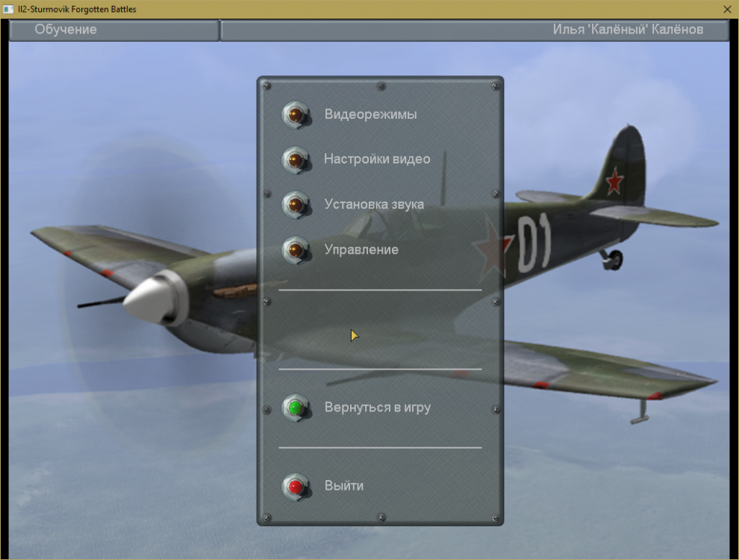This screenshot has width=739, height=560.
Task: Click the round button beside Управление
Action: (296, 250)
